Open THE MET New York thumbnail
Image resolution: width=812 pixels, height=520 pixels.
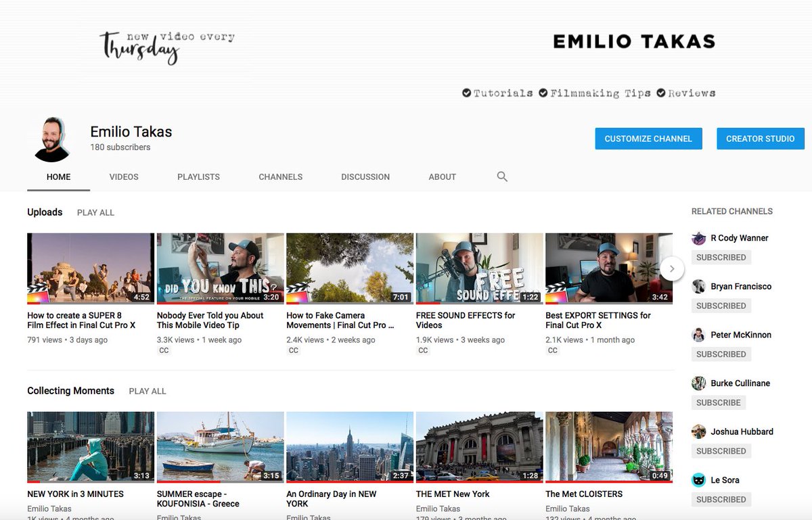point(480,447)
